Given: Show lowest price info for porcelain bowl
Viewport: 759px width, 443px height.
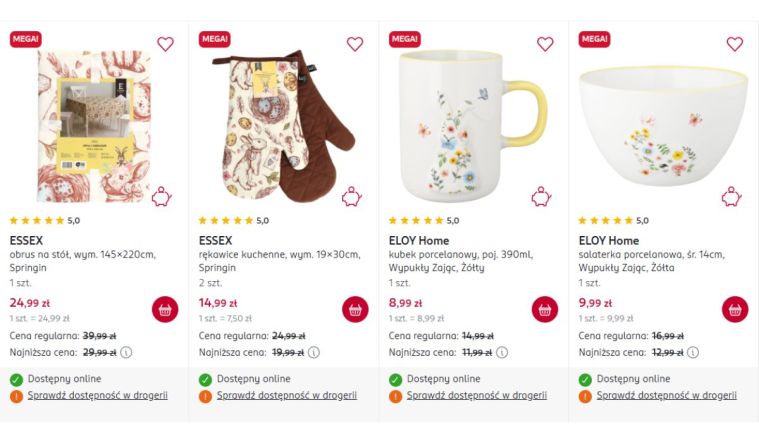Looking at the screenshot, I should point(693,352).
